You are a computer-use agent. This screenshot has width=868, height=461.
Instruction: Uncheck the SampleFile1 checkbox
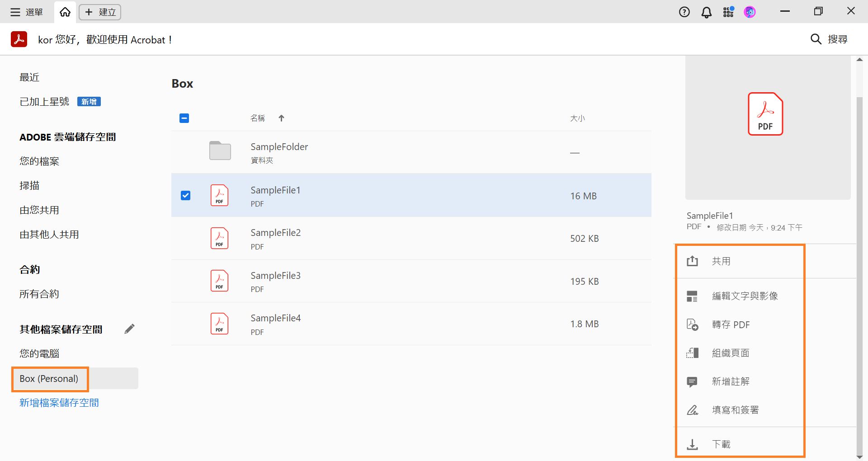coord(185,195)
